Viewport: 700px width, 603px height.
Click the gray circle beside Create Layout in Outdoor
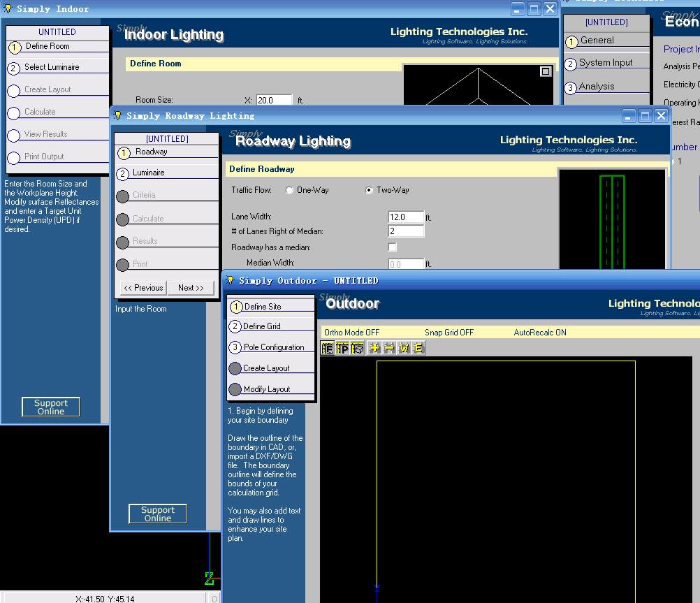pyautogui.click(x=235, y=368)
